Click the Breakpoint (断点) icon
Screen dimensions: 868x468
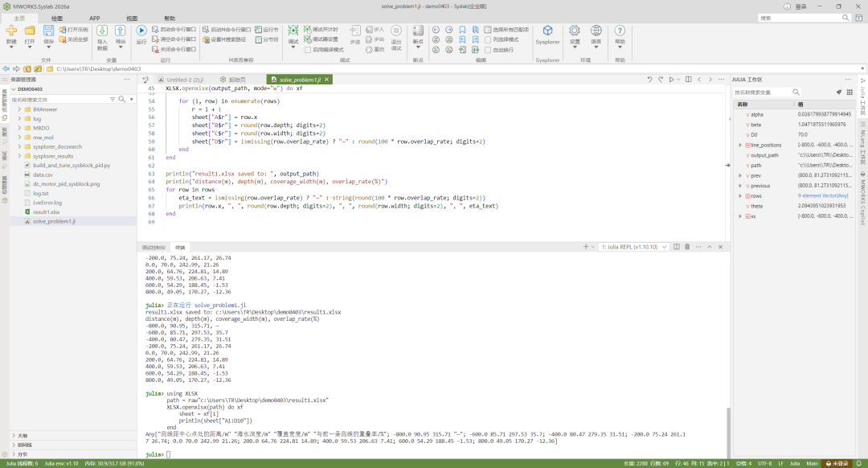pos(418,31)
